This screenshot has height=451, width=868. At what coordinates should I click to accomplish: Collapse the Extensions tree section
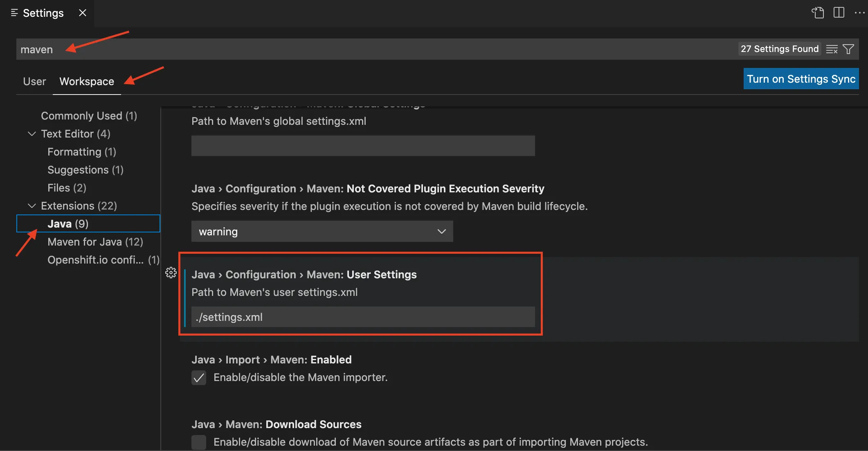coord(31,206)
